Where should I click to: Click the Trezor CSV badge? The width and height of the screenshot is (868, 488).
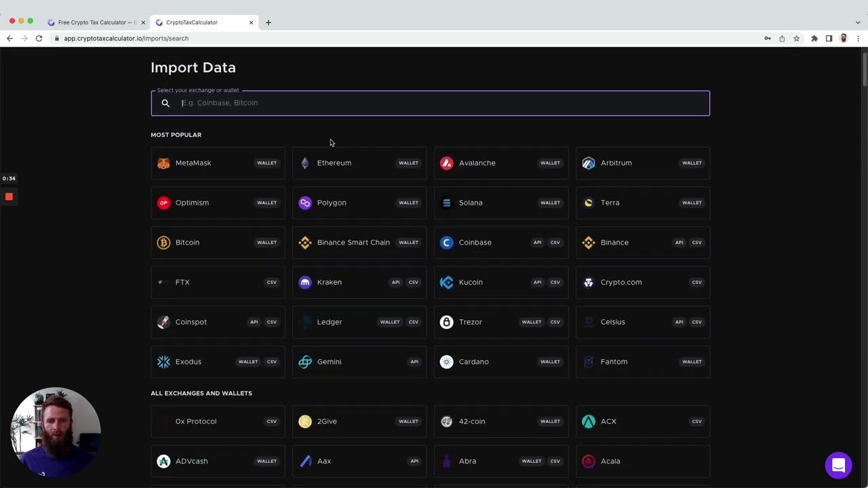555,322
